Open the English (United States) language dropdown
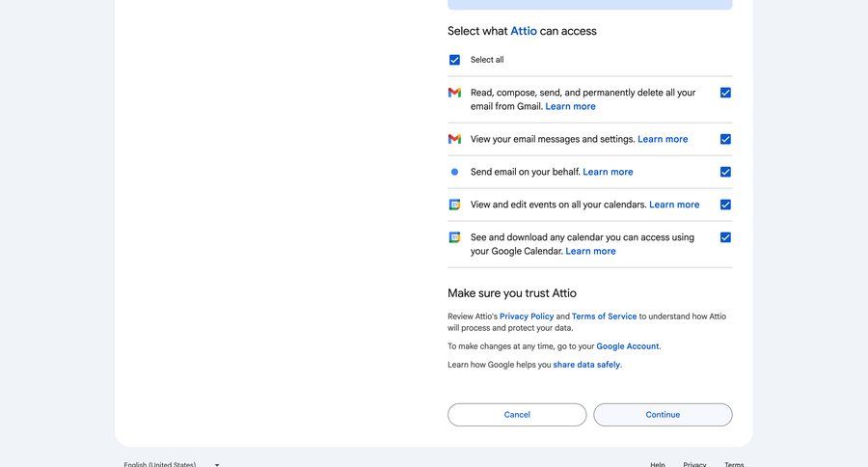868x467 pixels. (x=172, y=464)
